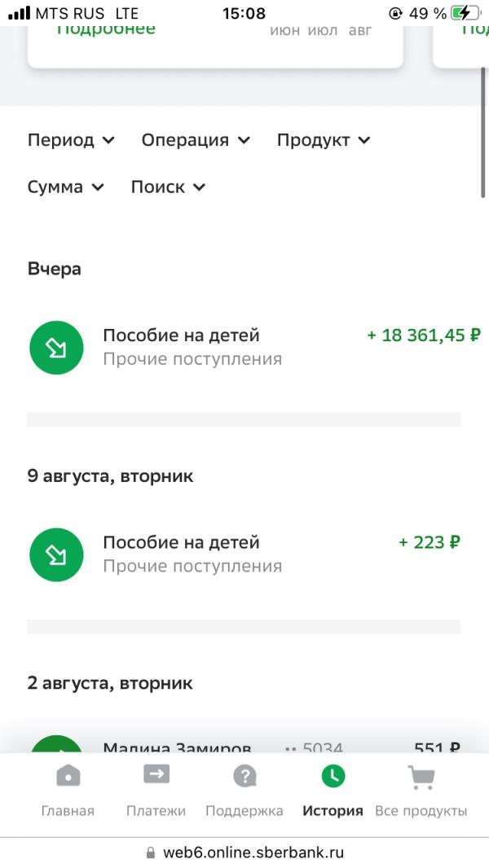Viewport: 489px width, 868px height.
Task: Expand the Сумма filter dropdown
Action: 65,187
